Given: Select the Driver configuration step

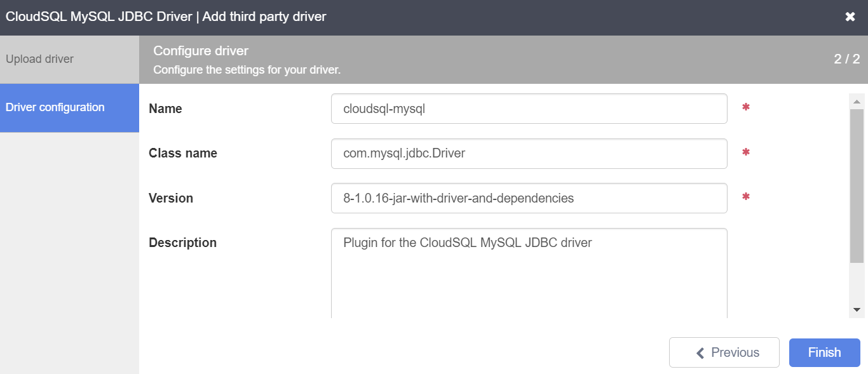Looking at the screenshot, I should click(x=69, y=108).
